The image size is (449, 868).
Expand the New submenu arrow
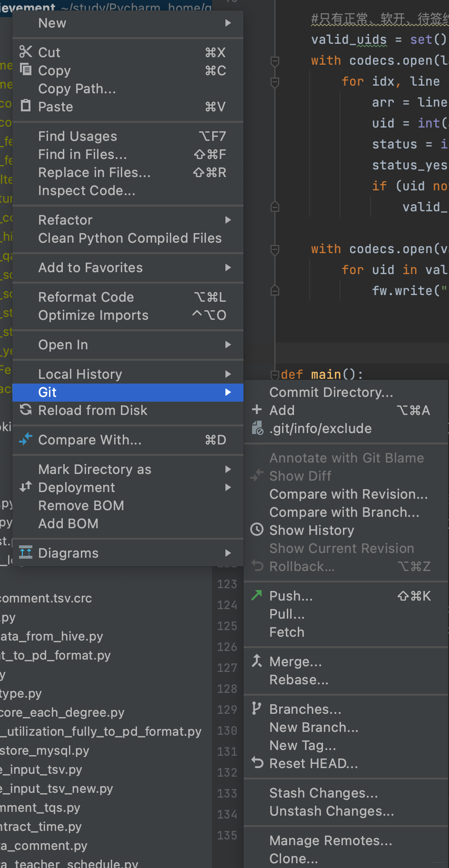228,23
